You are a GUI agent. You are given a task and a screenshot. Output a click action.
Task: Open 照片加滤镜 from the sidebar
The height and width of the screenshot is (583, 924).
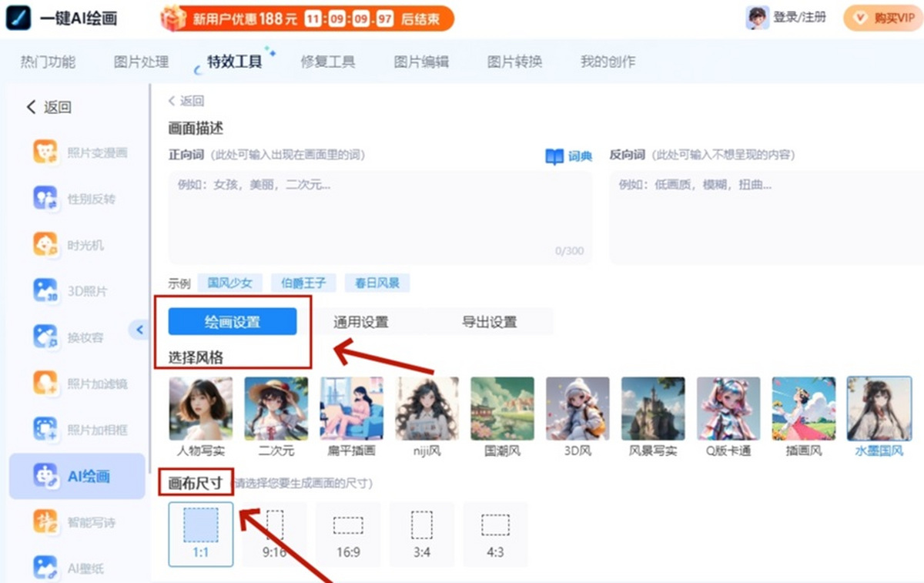coord(77,384)
